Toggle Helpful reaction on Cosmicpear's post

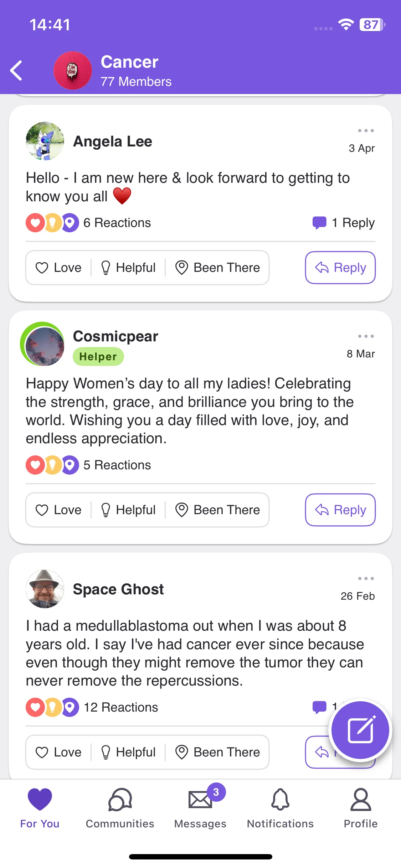click(128, 510)
